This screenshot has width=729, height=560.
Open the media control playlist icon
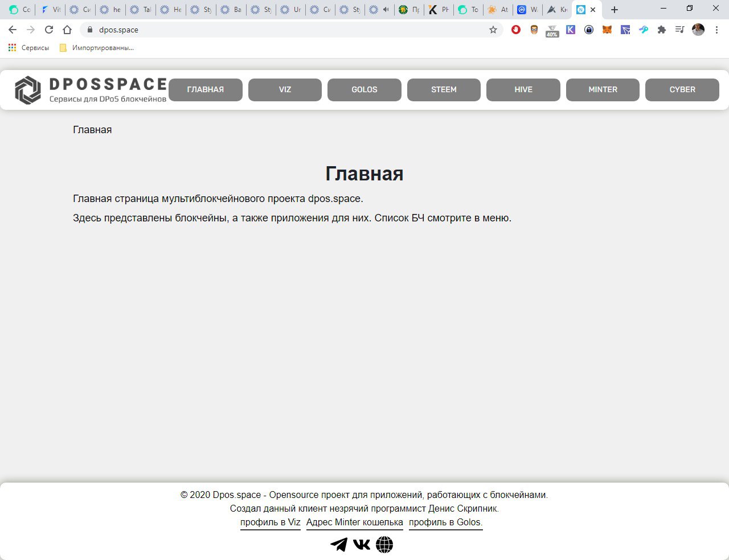click(679, 30)
